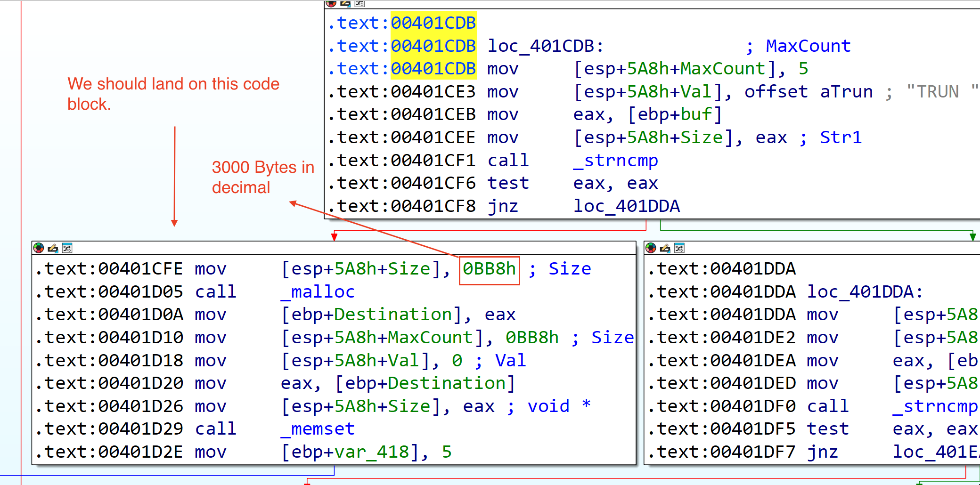
Task: Click the group nodes icon on the loc_401DDA block
Action: (x=679, y=248)
